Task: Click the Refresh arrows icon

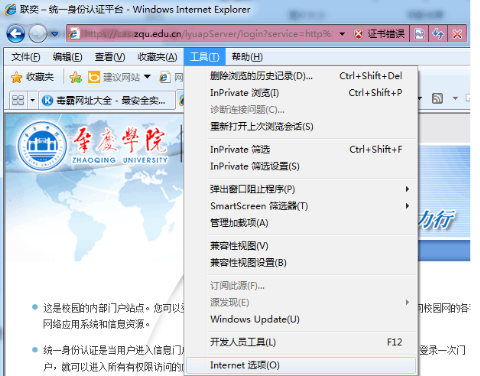Action: coord(438,34)
